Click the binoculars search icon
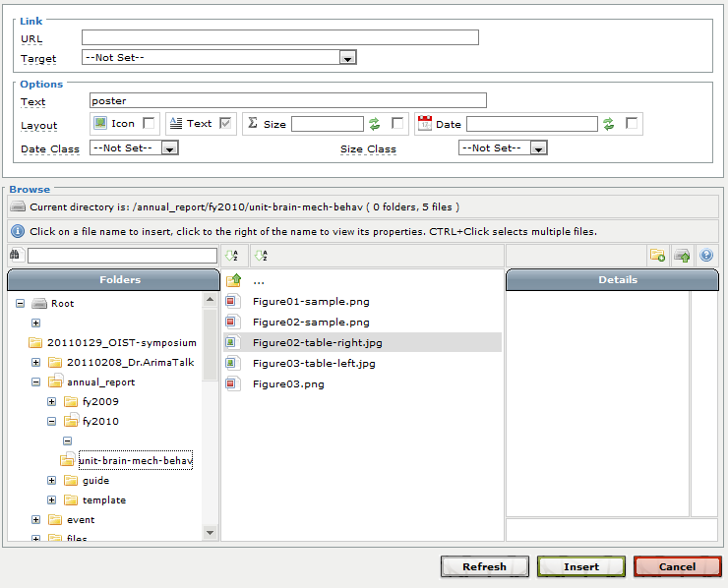 coord(17,256)
